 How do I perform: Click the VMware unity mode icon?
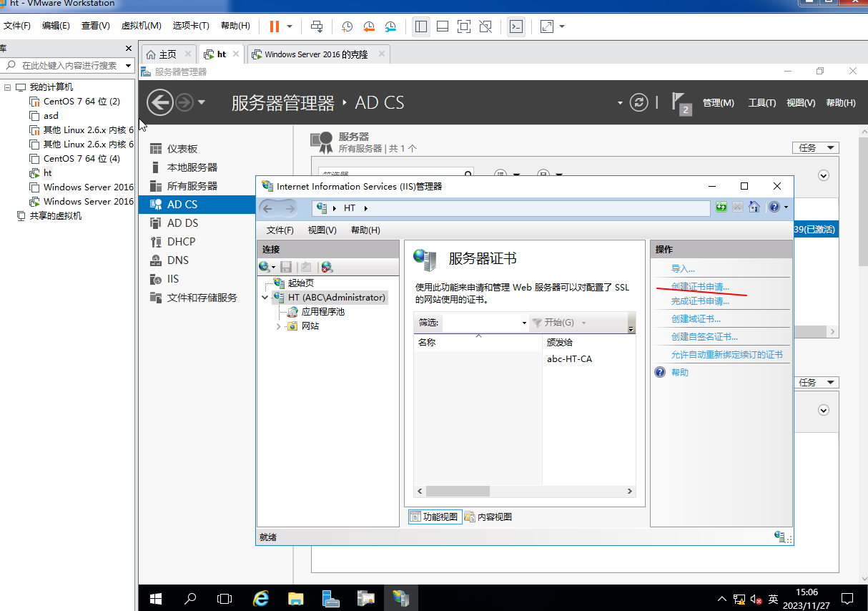485,26
